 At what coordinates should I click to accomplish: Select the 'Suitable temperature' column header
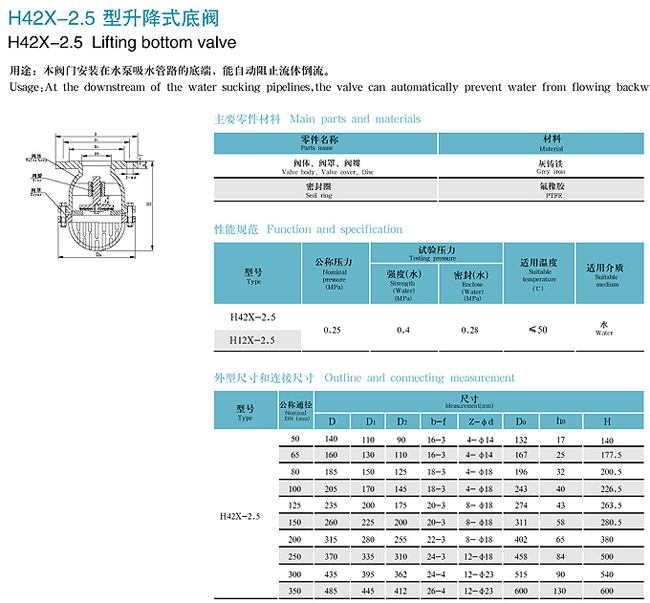pyautogui.click(x=544, y=272)
